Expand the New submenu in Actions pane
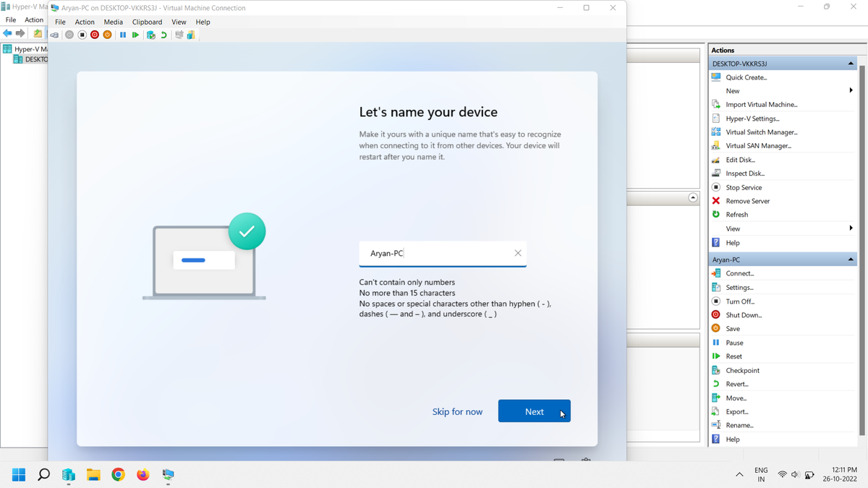 [x=851, y=90]
